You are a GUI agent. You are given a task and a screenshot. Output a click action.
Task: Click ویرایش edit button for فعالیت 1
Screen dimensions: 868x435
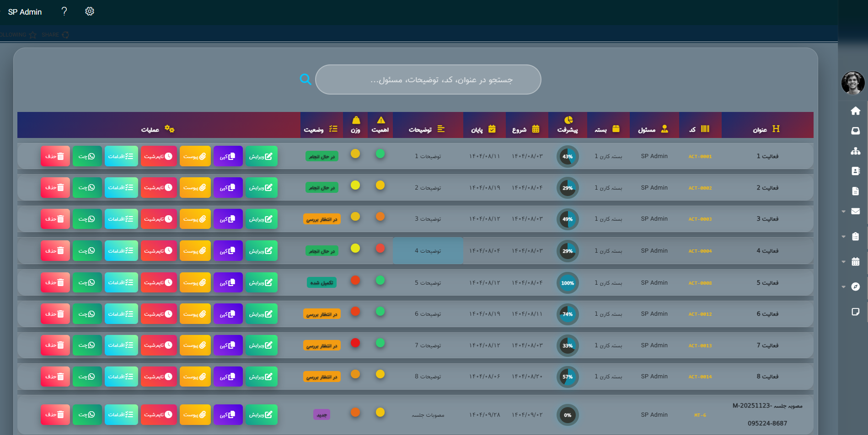[x=261, y=156]
